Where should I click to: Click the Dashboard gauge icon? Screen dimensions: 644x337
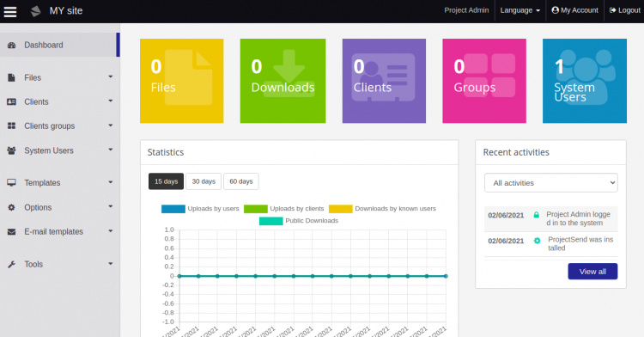[11, 46]
